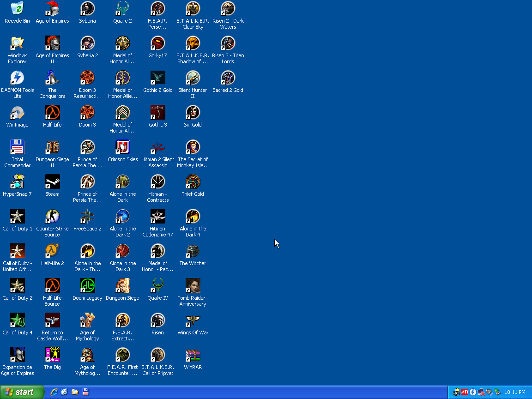
Task: Select the Doom Legacy shortcut
Action: pyautogui.click(x=88, y=286)
